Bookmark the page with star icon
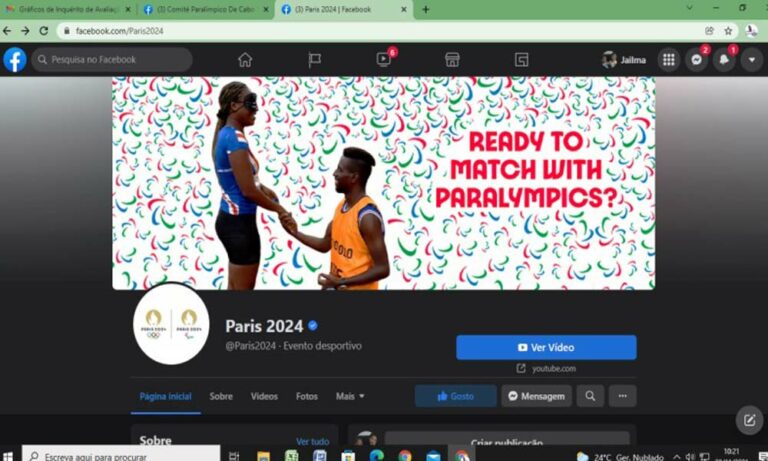 (728, 31)
